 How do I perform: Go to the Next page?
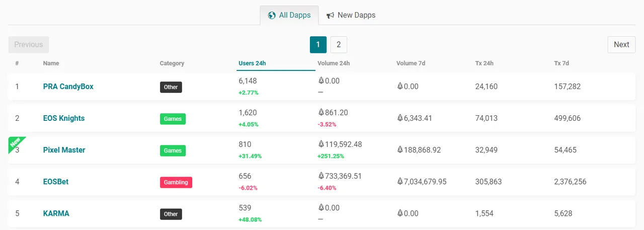621,44
